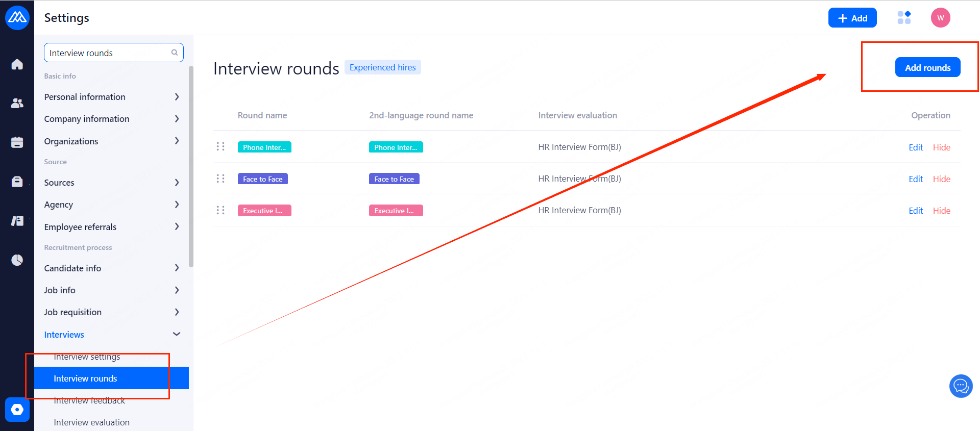Click the Experienced hires tag
The image size is (980, 431).
(x=382, y=67)
